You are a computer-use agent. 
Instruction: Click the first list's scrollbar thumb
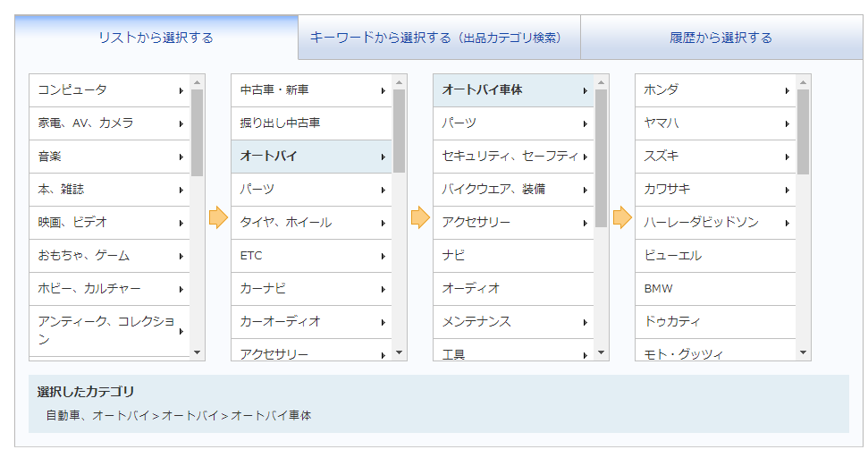197,133
